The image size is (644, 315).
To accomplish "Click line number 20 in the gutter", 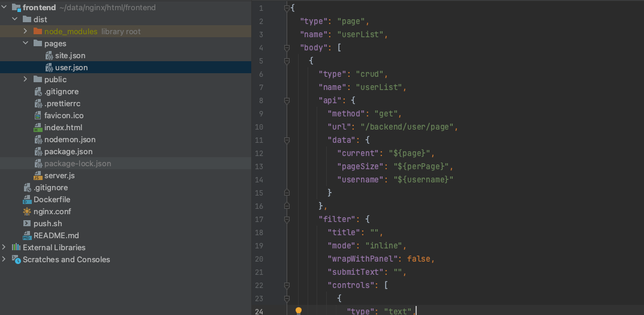I will coord(259,259).
